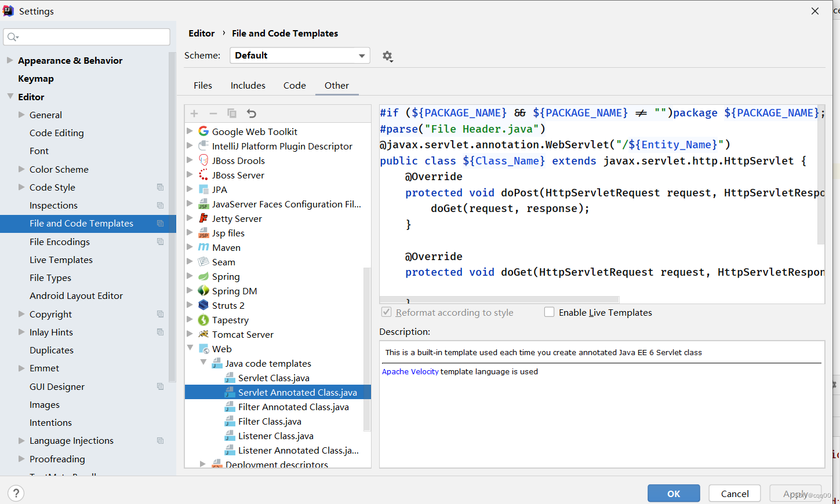The height and width of the screenshot is (504, 840).
Task: Collapse the Editor section
Action: tap(10, 97)
